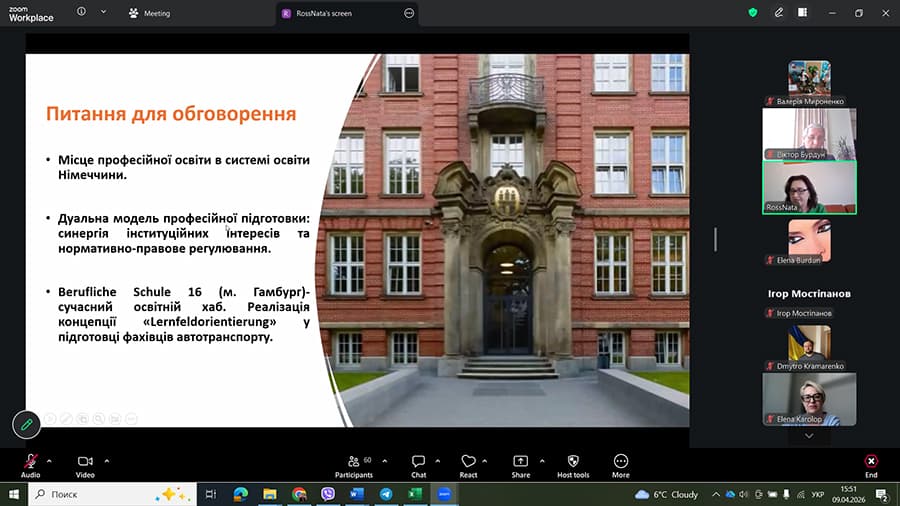900x506 pixels.
Task: Open the meeting info icon
Action: pos(81,13)
